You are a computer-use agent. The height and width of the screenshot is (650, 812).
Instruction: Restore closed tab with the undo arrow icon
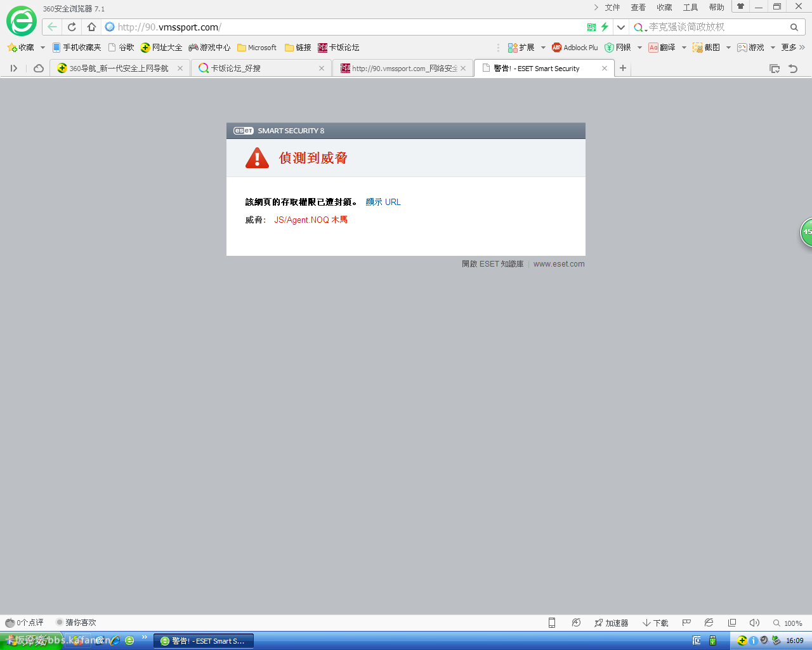[793, 69]
